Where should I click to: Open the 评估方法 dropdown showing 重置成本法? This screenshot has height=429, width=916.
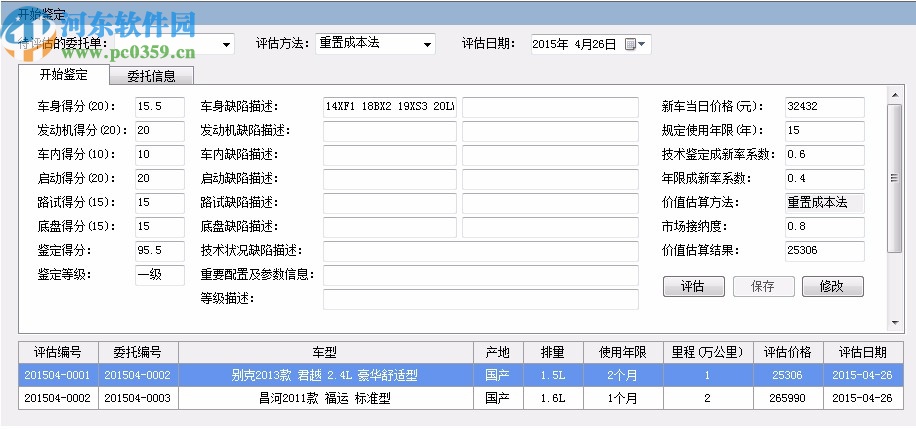pyautogui.click(x=428, y=44)
